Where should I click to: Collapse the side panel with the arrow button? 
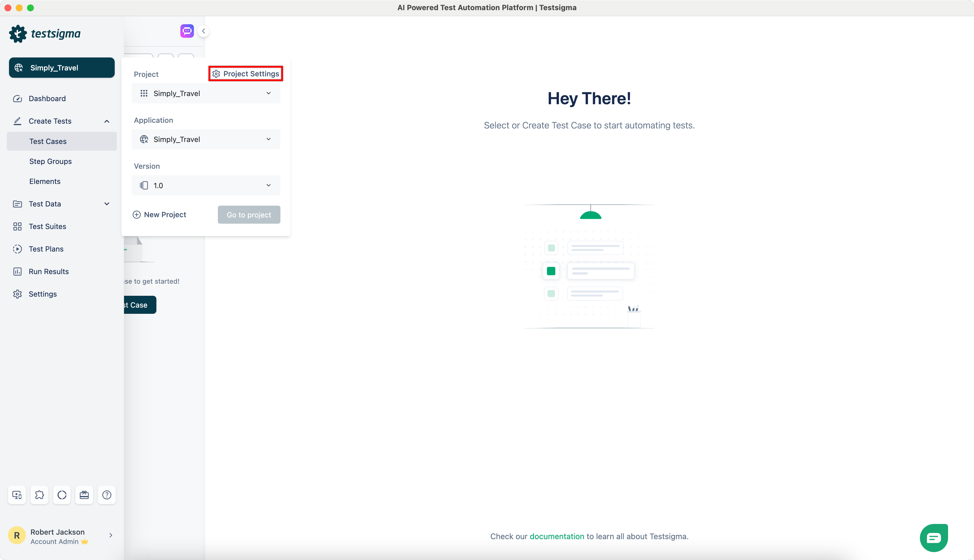(203, 31)
